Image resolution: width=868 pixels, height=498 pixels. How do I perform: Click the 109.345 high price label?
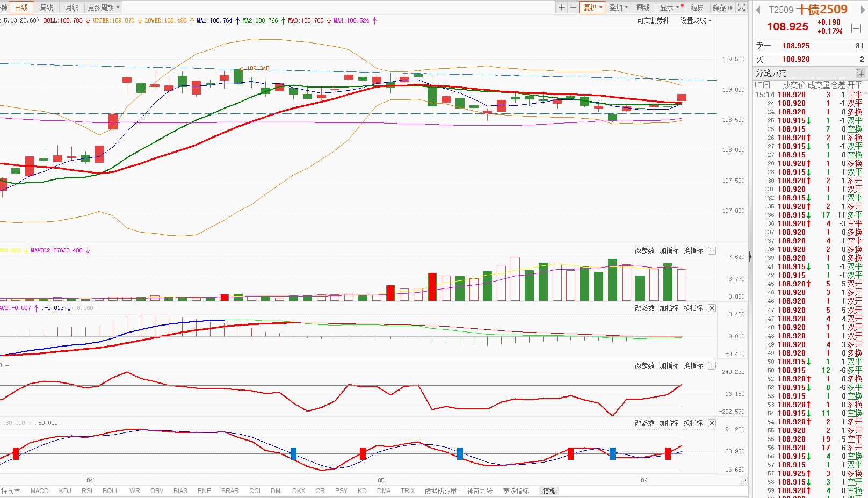click(x=258, y=68)
